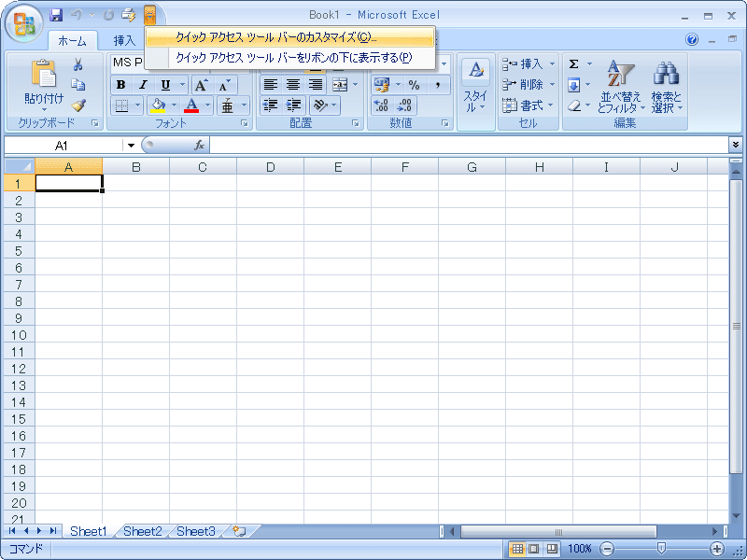747x560 pixels.
Task: Click the Save icon in quick access toolbar
Action: coord(56,15)
